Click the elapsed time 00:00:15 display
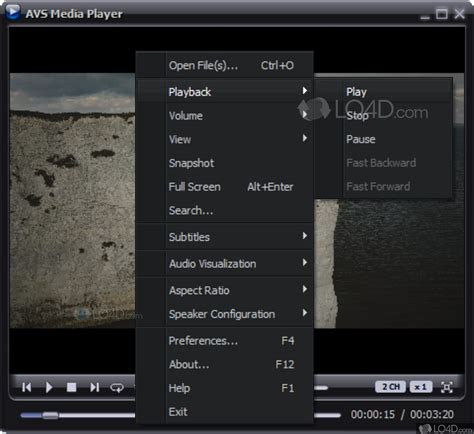 click(373, 414)
